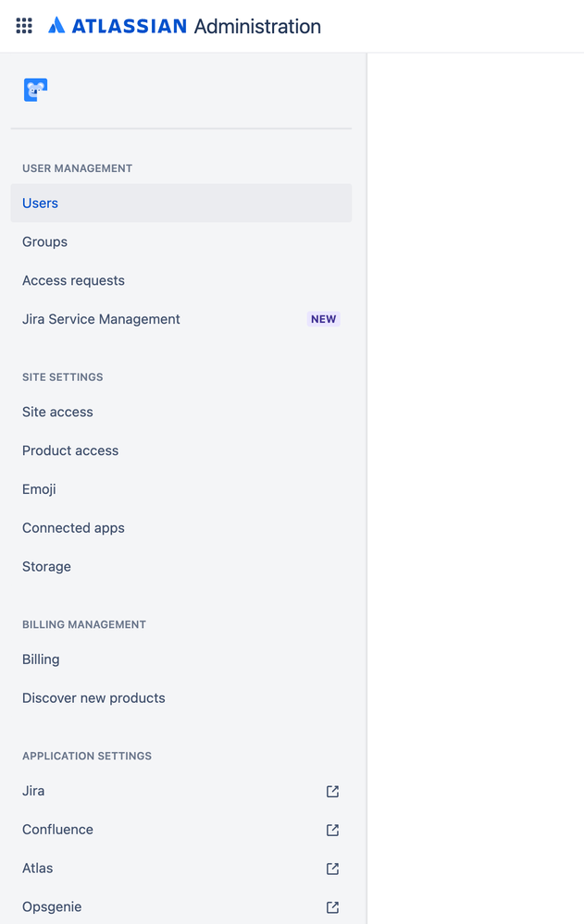Open Jira via its external link icon
This screenshot has height=924, width=584.
[332, 791]
